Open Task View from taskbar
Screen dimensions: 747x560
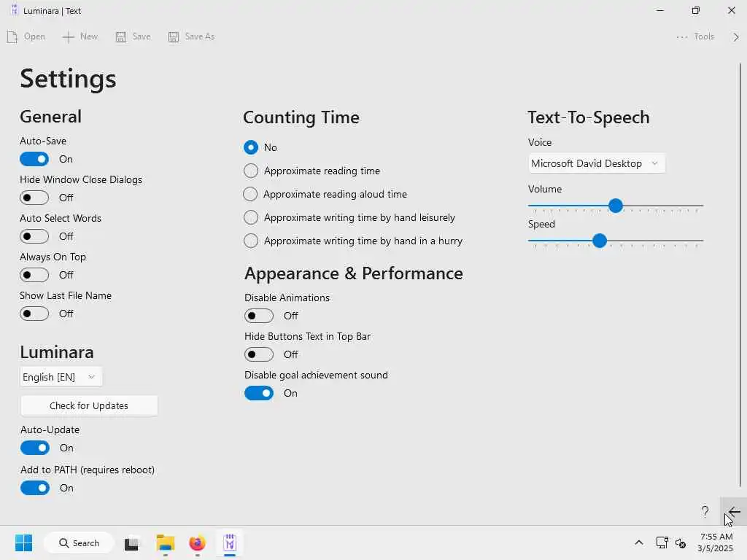click(x=131, y=542)
